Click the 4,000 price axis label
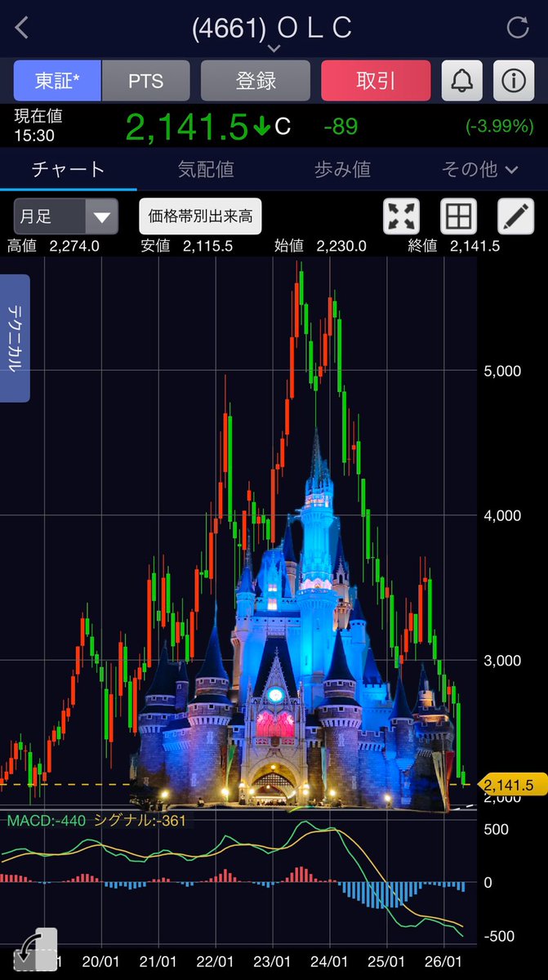This screenshot has height=980, width=548. [x=503, y=515]
